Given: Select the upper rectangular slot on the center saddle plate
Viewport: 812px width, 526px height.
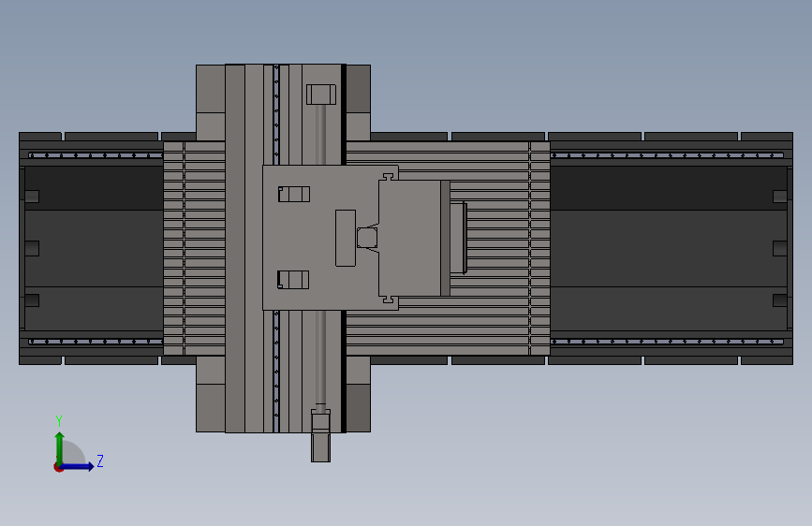Looking at the screenshot, I should click(294, 194).
